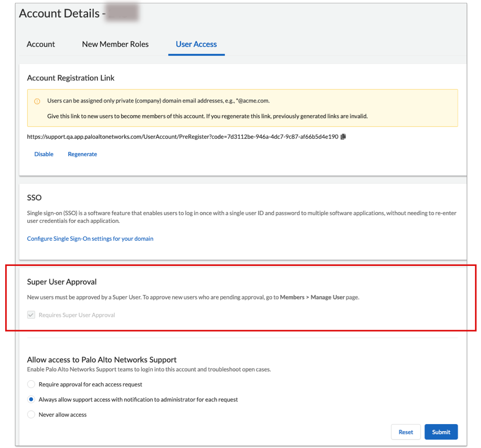
Task: Submit the user access settings
Action: [x=441, y=432]
